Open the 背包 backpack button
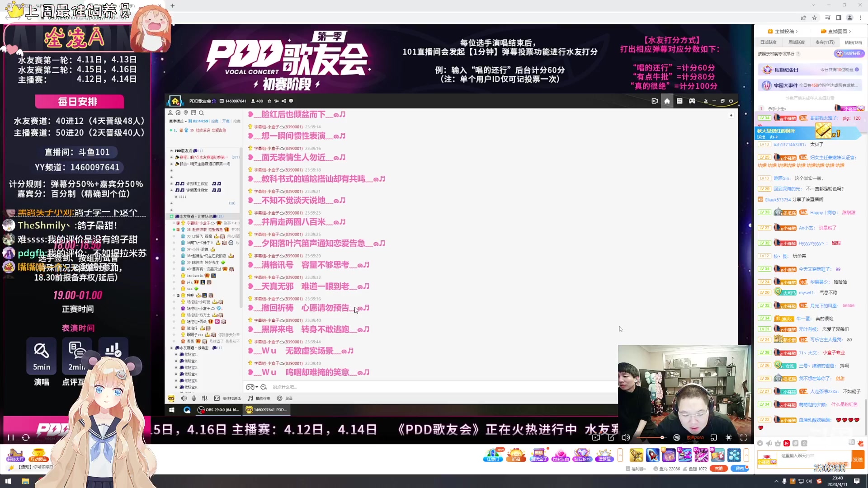Viewport: 868px width, 488px height. (x=740, y=469)
